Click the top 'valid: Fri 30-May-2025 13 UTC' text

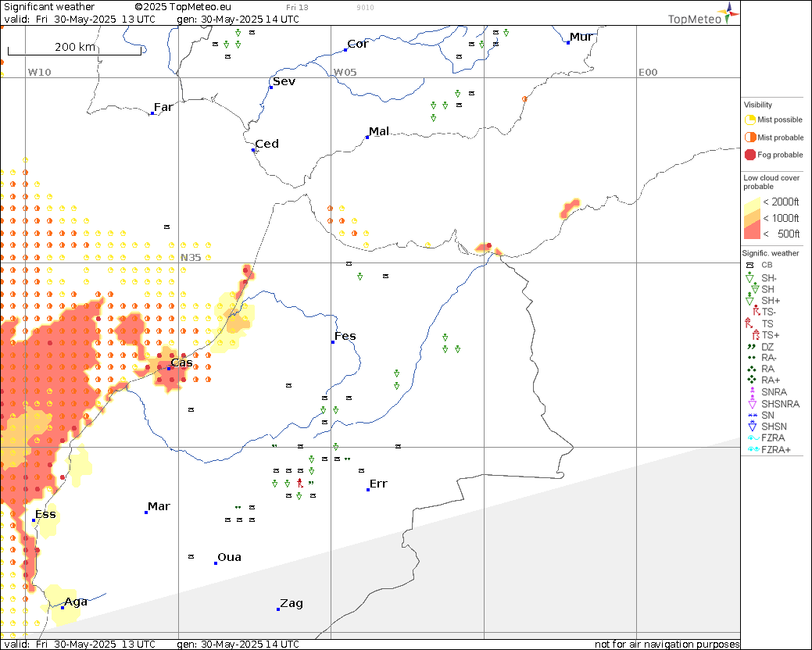[79, 20]
